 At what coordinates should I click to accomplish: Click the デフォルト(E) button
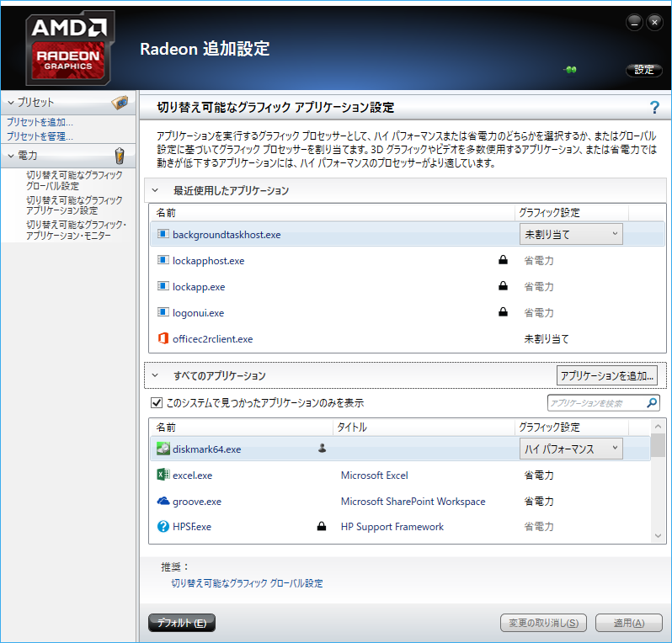(182, 623)
